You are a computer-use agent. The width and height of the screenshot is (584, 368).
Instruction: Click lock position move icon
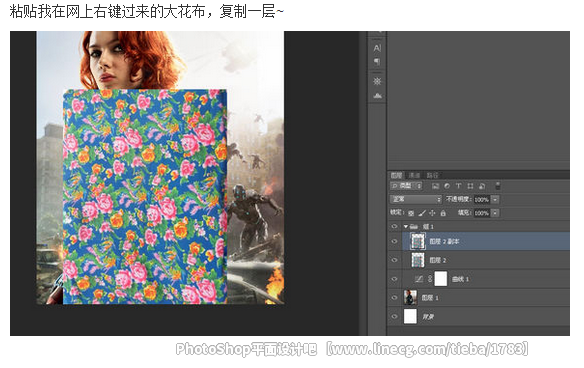(x=432, y=213)
